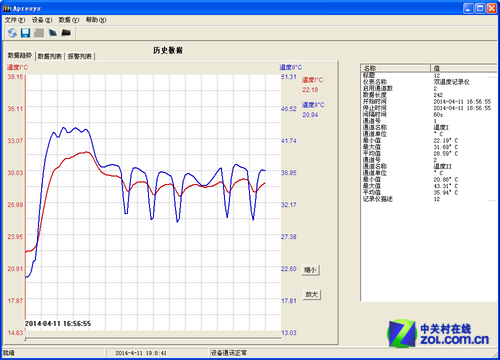Click the blue 温度II°C legend label
This screenshot has width=500, height=360.
[313, 105]
